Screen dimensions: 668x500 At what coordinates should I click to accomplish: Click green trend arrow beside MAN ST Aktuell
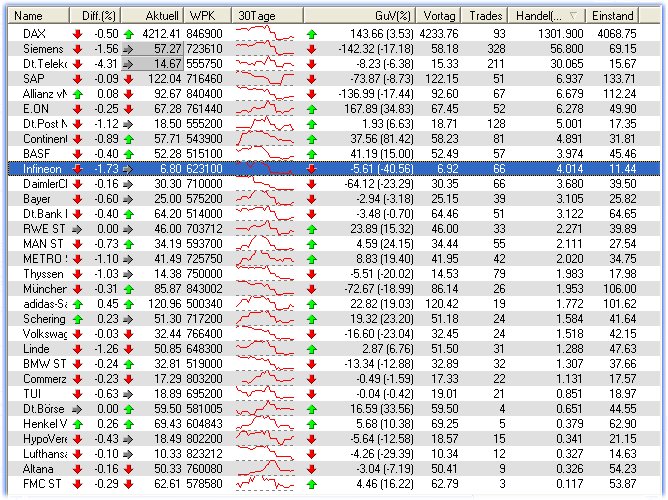coord(128,244)
